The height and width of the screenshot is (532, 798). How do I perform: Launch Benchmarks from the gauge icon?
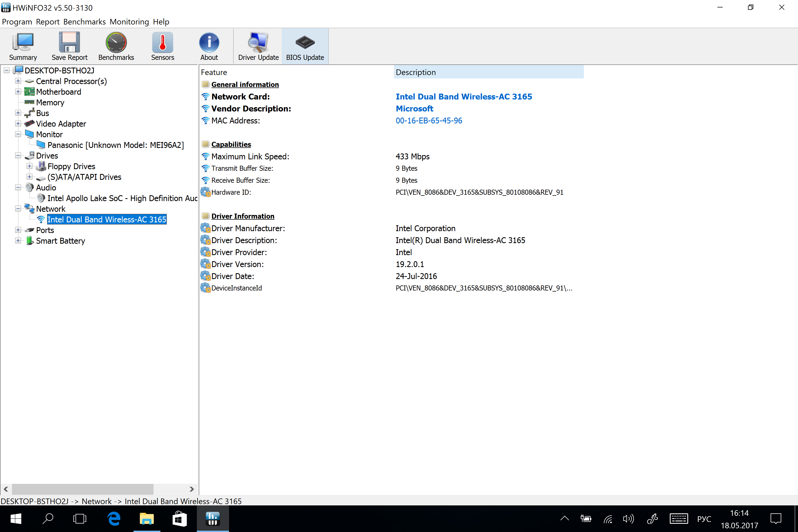pyautogui.click(x=116, y=47)
